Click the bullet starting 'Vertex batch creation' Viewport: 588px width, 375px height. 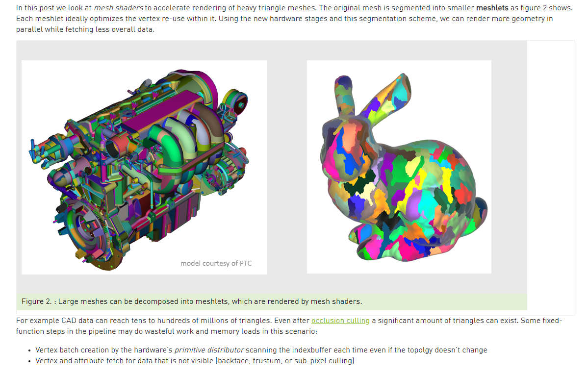pos(261,350)
